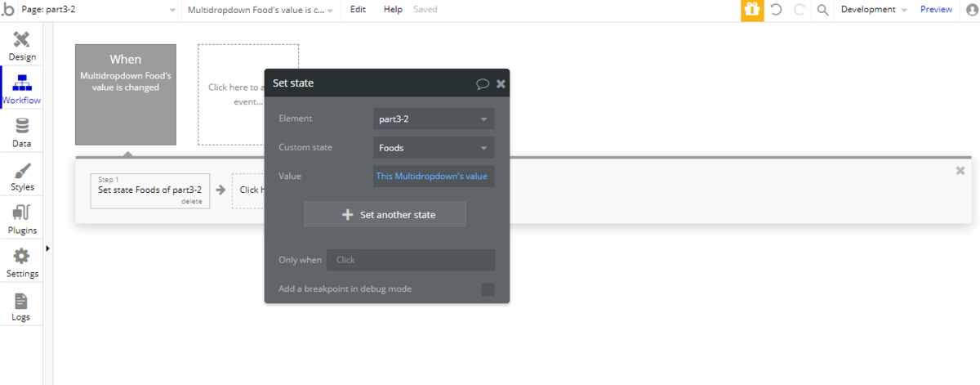This screenshot has height=385, width=980.
Task: Click the Only when condition field
Action: [411, 260]
